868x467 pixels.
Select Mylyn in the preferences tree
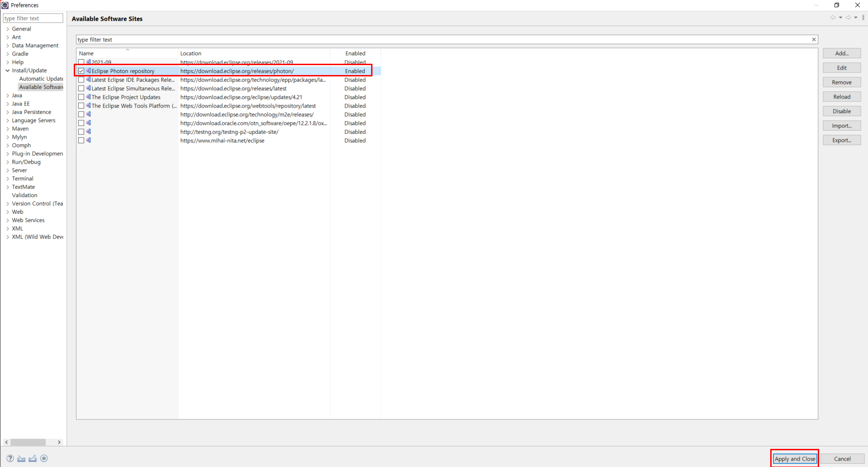pos(19,137)
